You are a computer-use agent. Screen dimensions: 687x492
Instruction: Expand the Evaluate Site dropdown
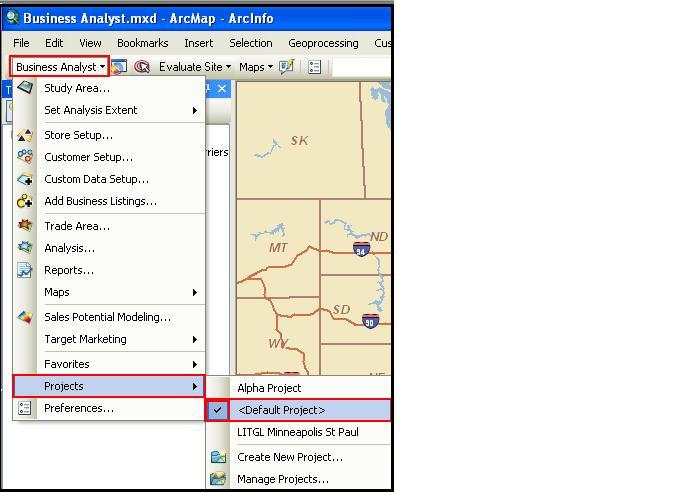tap(194, 67)
